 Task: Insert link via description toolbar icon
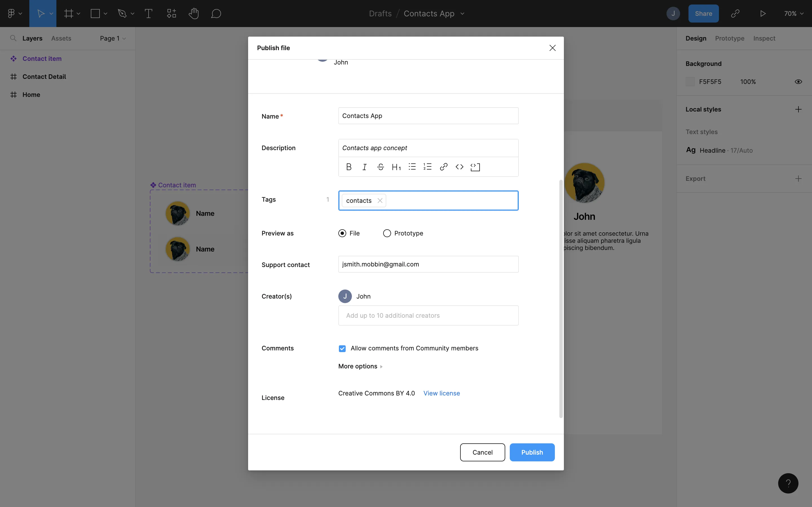point(443,167)
